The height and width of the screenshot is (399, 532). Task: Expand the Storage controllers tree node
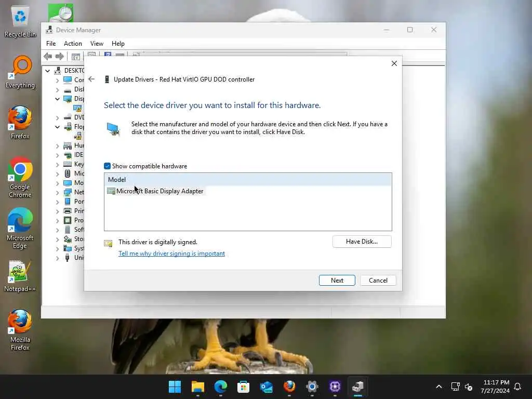pos(57,239)
